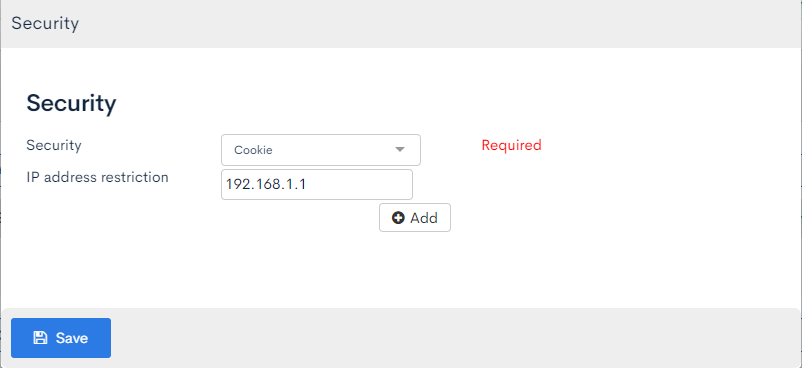
Task: Click the Save text label on the blue button
Action: (x=72, y=338)
